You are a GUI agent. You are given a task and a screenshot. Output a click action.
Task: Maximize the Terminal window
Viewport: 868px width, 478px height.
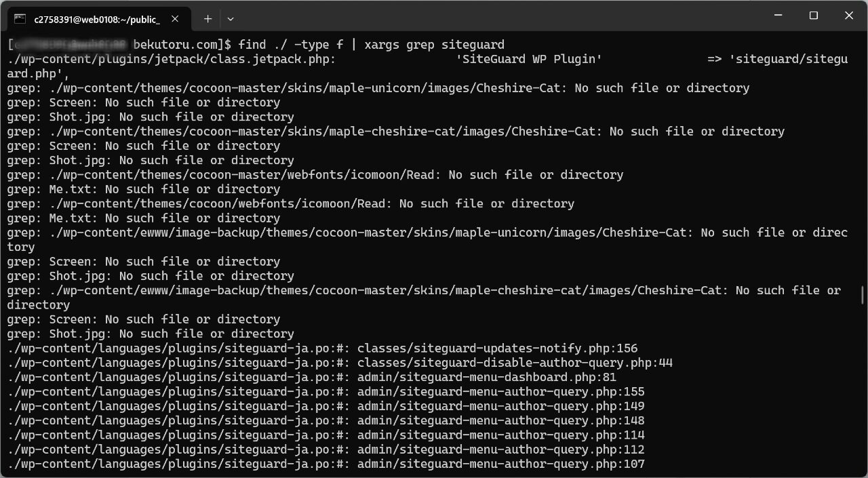(x=814, y=16)
